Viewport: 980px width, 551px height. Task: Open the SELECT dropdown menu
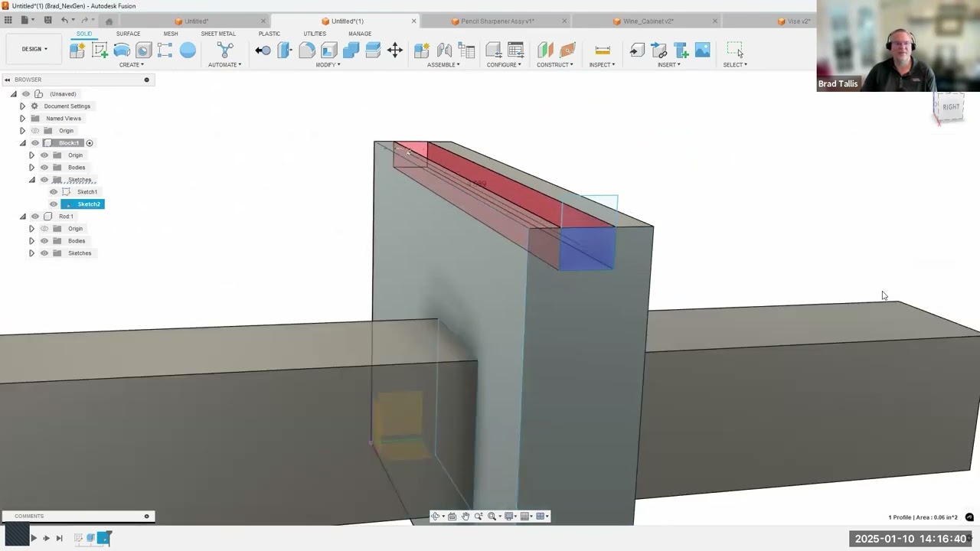point(735,65)
